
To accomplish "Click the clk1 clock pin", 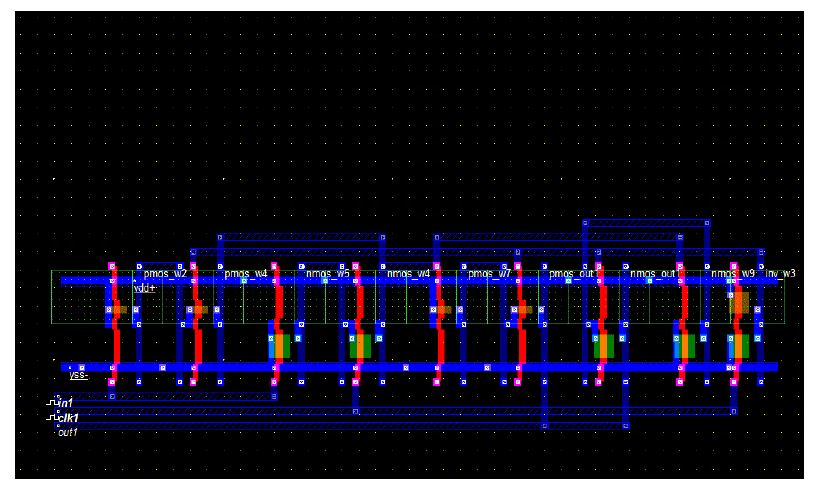I will (x=66, y=417).
